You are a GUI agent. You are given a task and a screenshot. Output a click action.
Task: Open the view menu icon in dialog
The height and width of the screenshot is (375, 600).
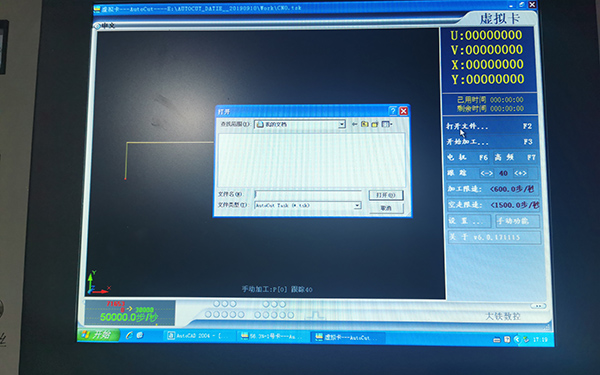[386, 124]
